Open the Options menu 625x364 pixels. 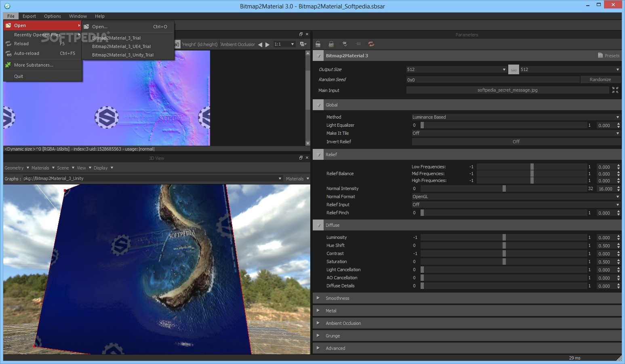click(x=53, y=16)
